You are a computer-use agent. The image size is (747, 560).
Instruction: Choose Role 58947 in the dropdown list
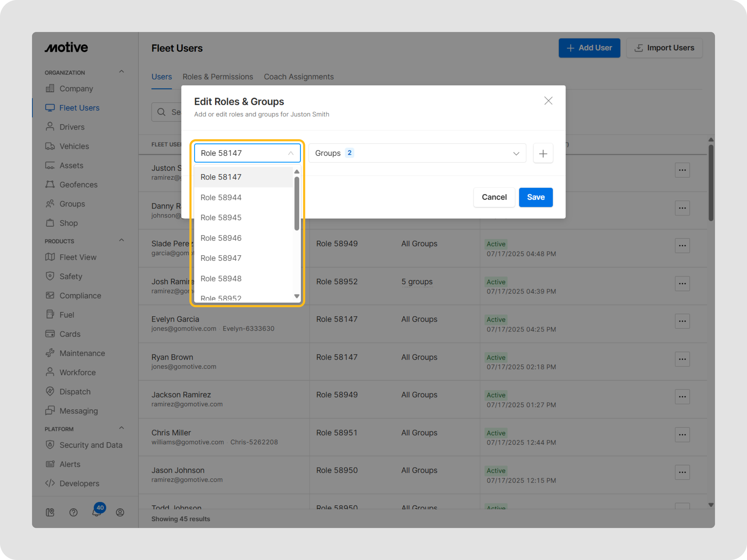221,258
